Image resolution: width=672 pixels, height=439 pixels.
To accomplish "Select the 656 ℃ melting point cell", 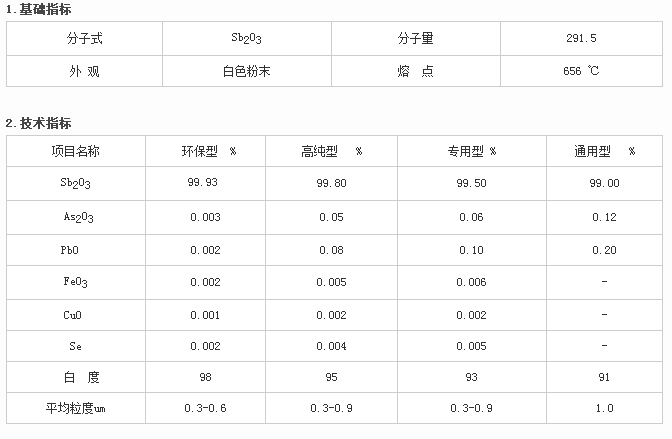I will [x=581, y=71].
